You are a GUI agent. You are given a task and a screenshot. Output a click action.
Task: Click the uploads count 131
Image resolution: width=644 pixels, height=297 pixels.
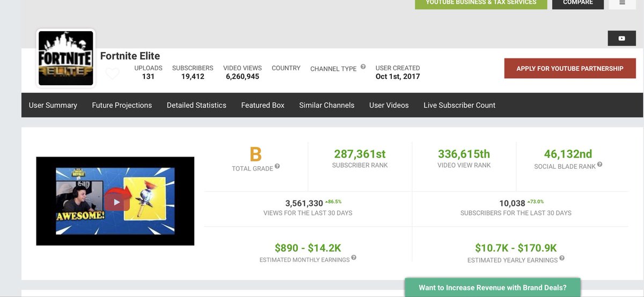pos(148,77)
